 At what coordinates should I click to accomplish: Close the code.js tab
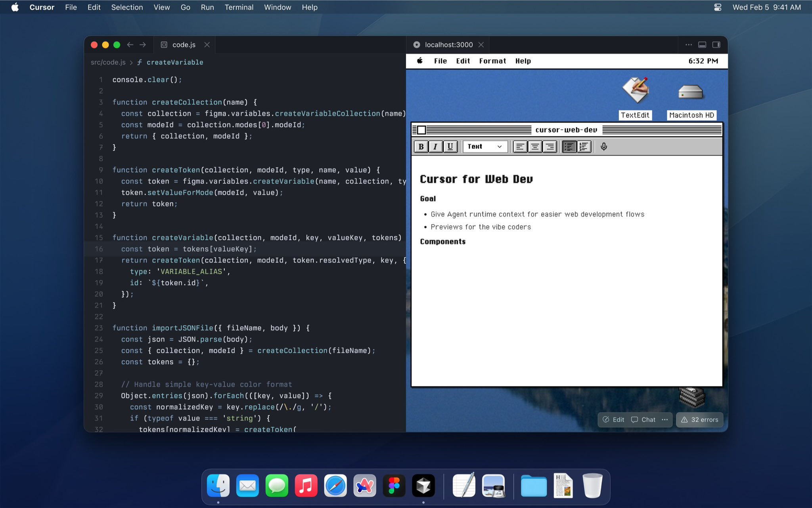pos(207,45)
